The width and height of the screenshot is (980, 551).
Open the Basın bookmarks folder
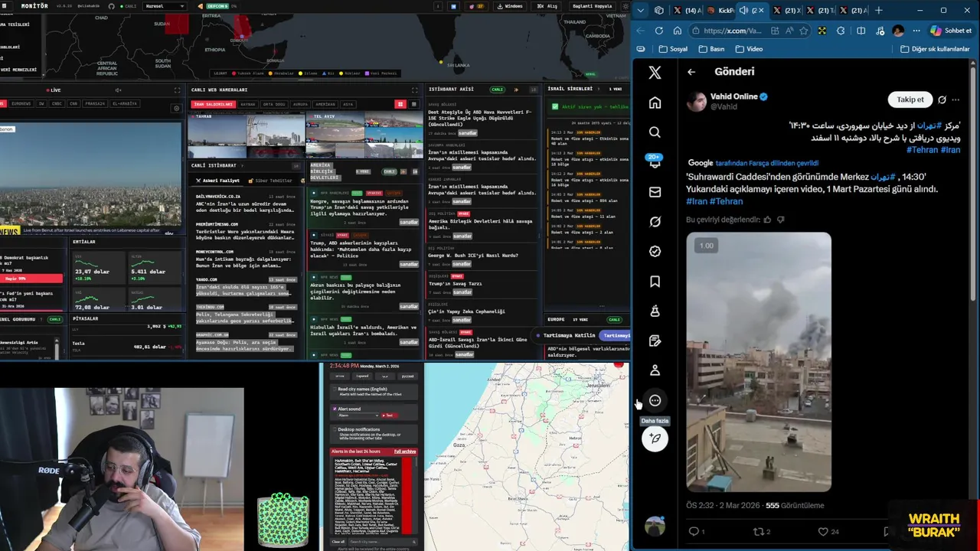pos(711,49)
